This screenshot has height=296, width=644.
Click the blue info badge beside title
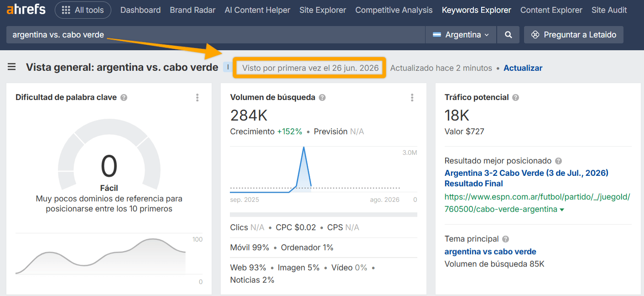[x=228, y=68]
